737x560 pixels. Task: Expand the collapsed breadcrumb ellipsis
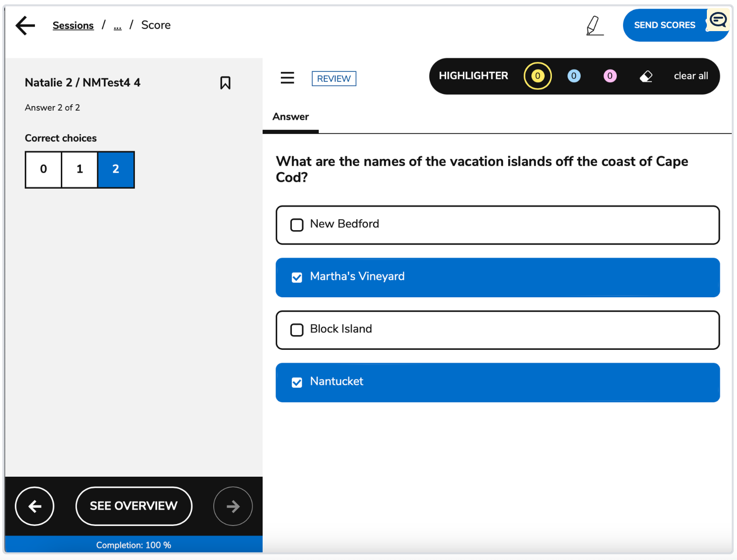[118, 25]
